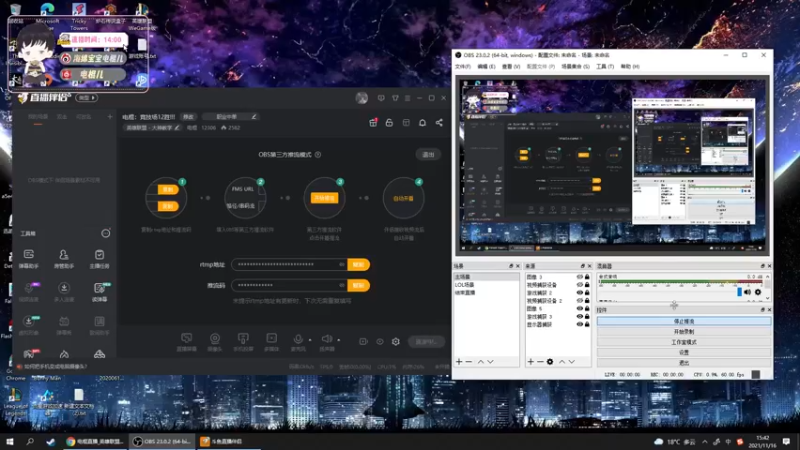Screen dimensions: 800x450
Task: Add a scene with the plus in the OBS scenes panel
Action: point(459,362)
